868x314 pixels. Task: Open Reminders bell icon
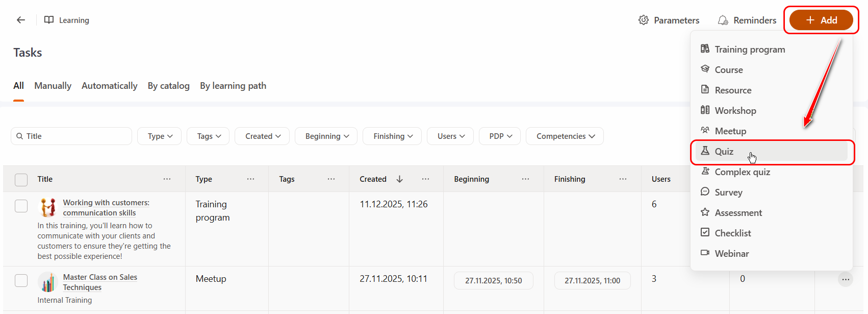point(723,20)
